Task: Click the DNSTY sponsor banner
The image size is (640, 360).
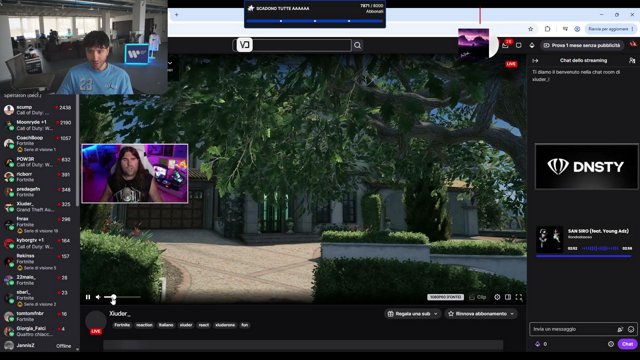Action: coord(587,167)
